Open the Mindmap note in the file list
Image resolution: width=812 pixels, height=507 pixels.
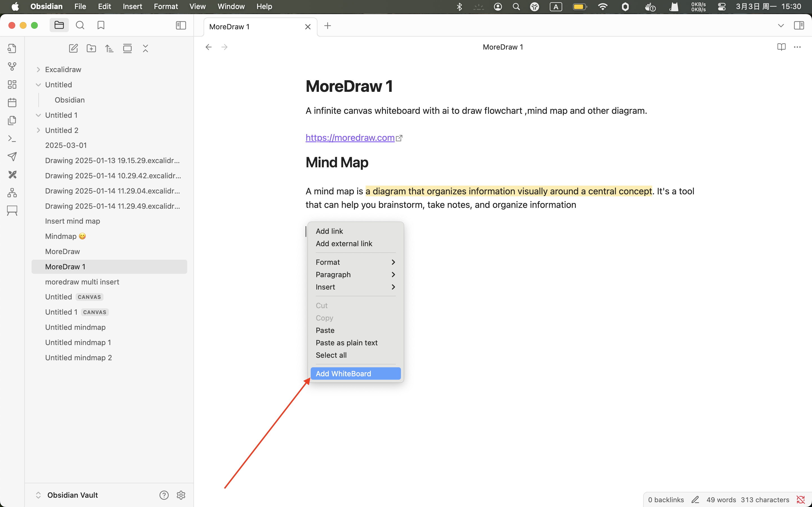click(x=61, y=236)
